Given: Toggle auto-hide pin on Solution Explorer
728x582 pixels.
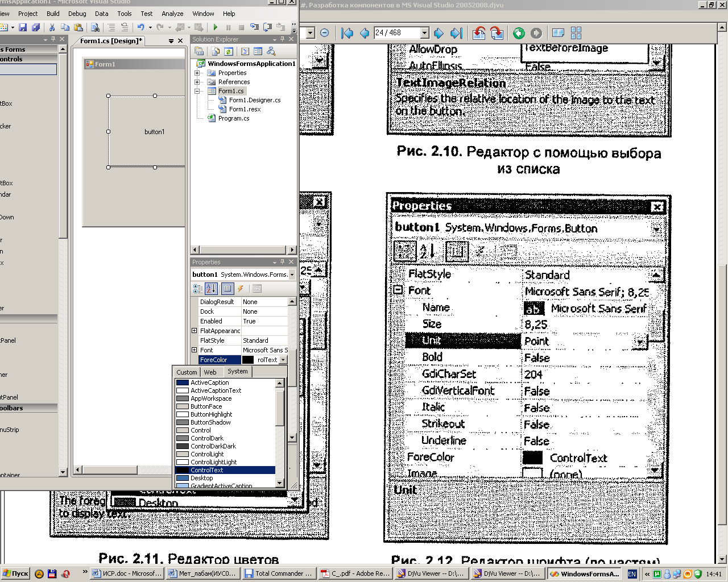Looking at the screenshot, I should (283, 39).
